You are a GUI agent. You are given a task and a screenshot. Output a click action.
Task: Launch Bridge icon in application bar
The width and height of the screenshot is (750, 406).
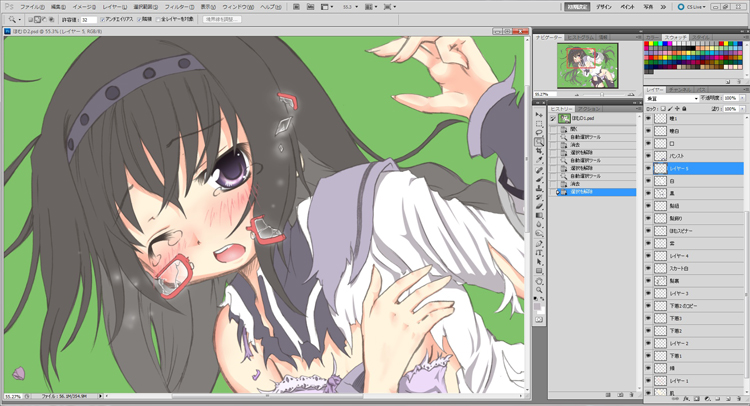297,7
